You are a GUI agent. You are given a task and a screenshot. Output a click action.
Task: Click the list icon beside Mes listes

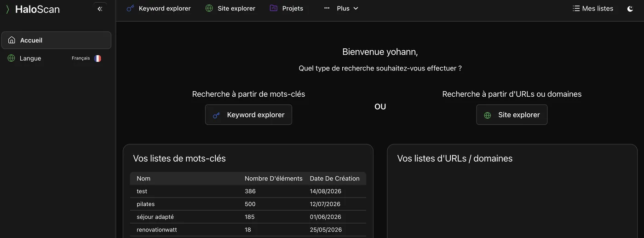click(576, 8)
